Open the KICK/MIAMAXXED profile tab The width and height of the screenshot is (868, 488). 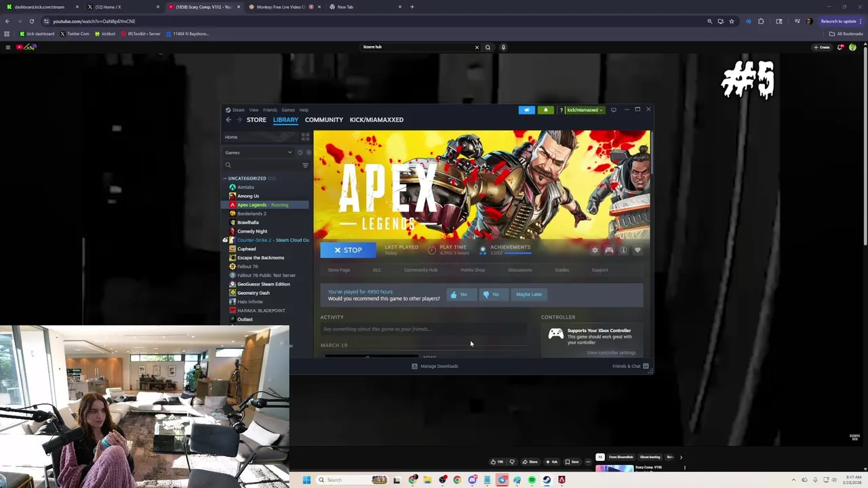pyautogui.click(x=376, y=120)
